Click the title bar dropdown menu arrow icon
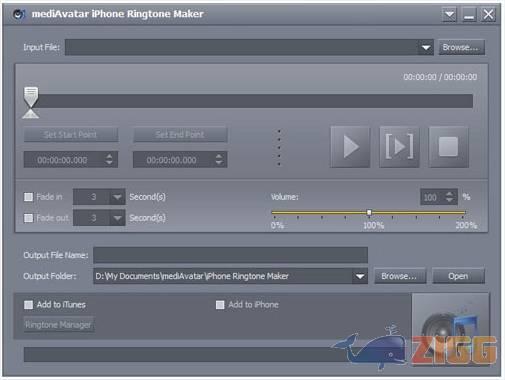 [x=449, y=15]
